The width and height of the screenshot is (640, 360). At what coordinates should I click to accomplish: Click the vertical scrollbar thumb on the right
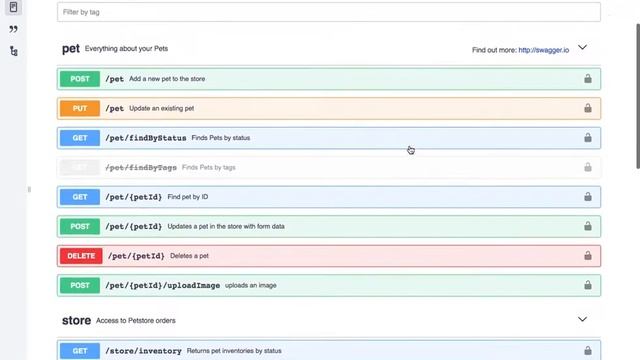pyautogui.click(x=638, y=96)
